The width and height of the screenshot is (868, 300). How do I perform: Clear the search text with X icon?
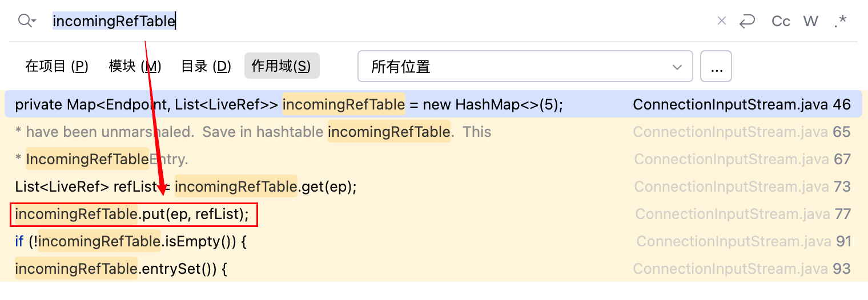pos(721,21)
